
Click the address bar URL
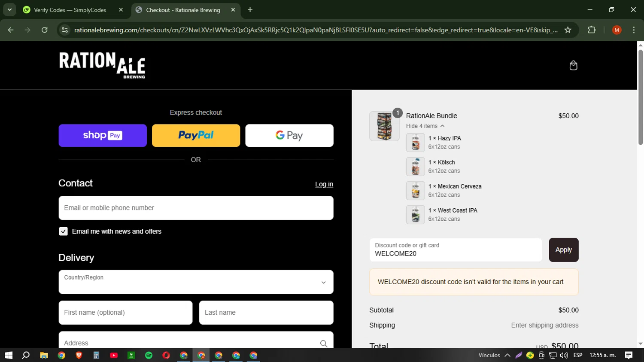316,30
